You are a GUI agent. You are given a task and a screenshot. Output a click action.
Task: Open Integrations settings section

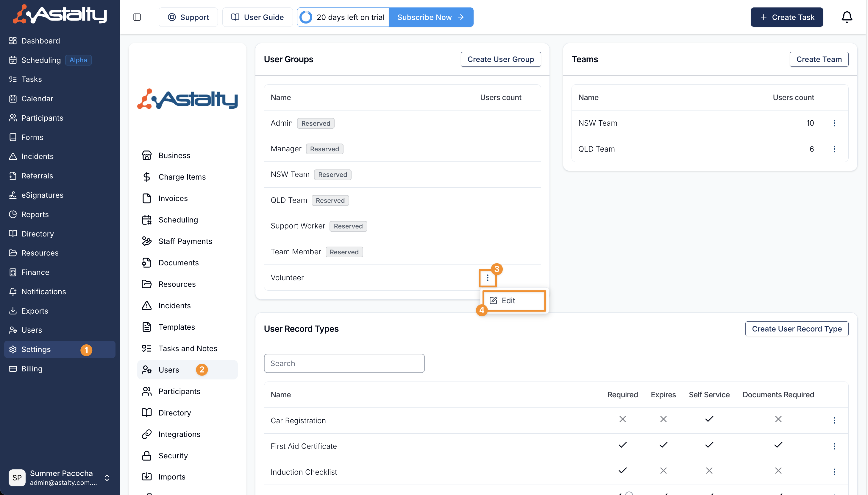pos(179,434)
